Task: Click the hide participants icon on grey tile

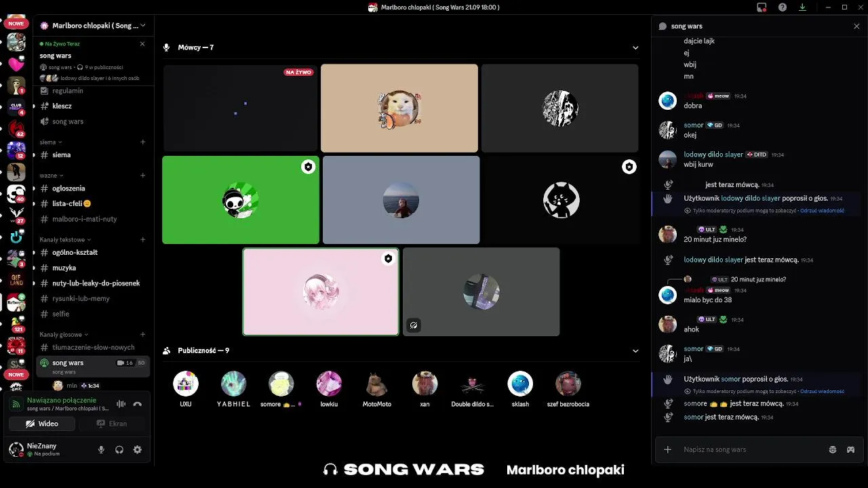Action: tap(414, 325)
